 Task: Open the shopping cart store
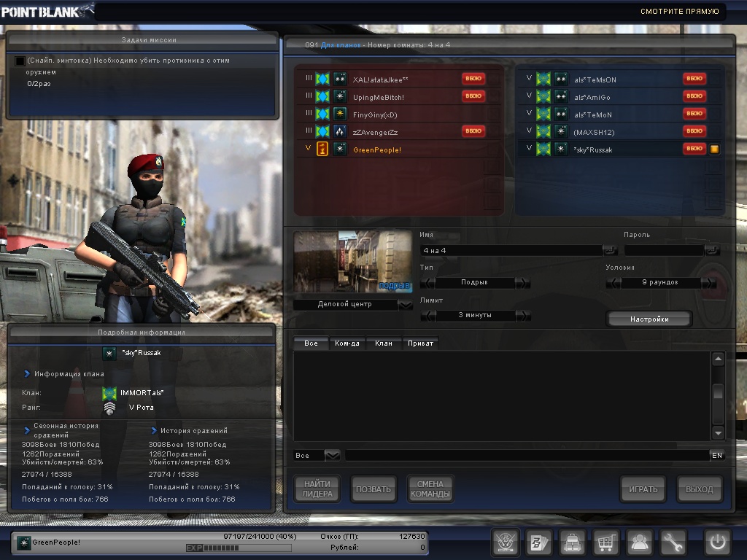[x=605, y=543]
